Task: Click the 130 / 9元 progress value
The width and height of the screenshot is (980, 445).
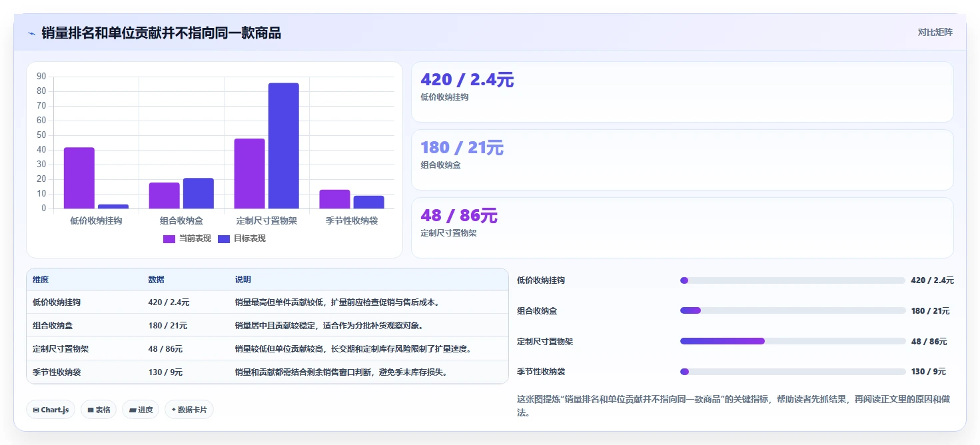Action: (x=929, y=372)
